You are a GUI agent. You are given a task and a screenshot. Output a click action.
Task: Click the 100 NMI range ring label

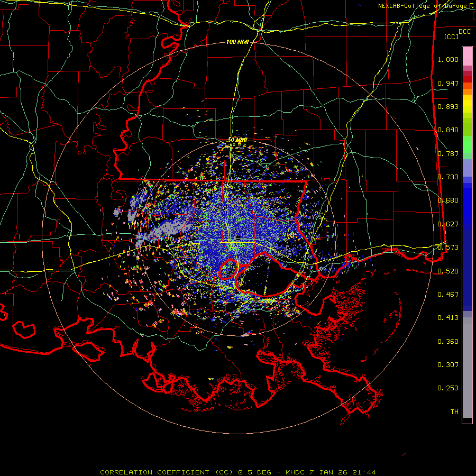[x=237, y=42]
